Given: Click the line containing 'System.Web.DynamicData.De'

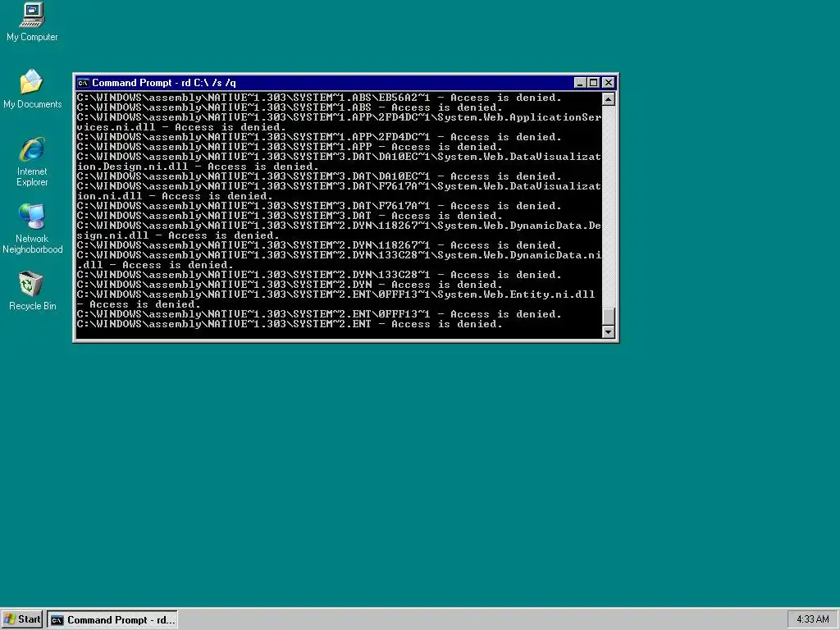Looking at the screenshot, I should point(339,226).
